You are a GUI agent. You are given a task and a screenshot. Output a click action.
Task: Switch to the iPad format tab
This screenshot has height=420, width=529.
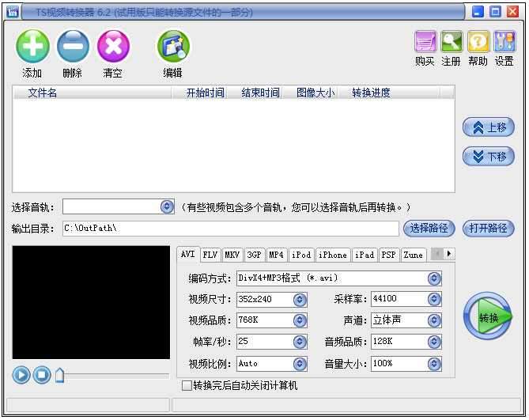[x=365, y=255]
